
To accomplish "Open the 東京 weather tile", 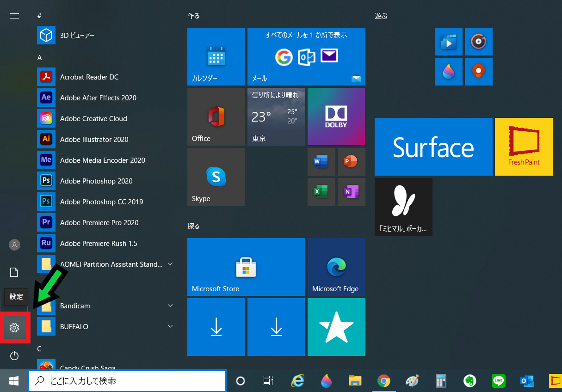I will point(276,116).
